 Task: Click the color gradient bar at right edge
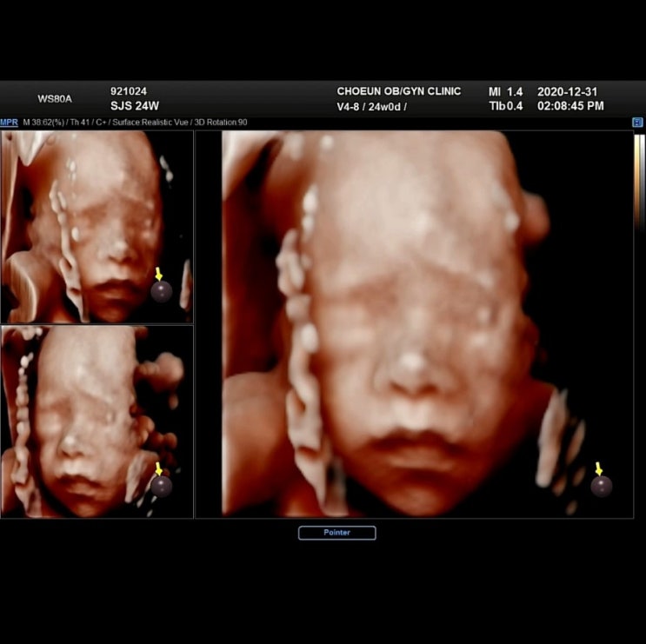point(639,181)
